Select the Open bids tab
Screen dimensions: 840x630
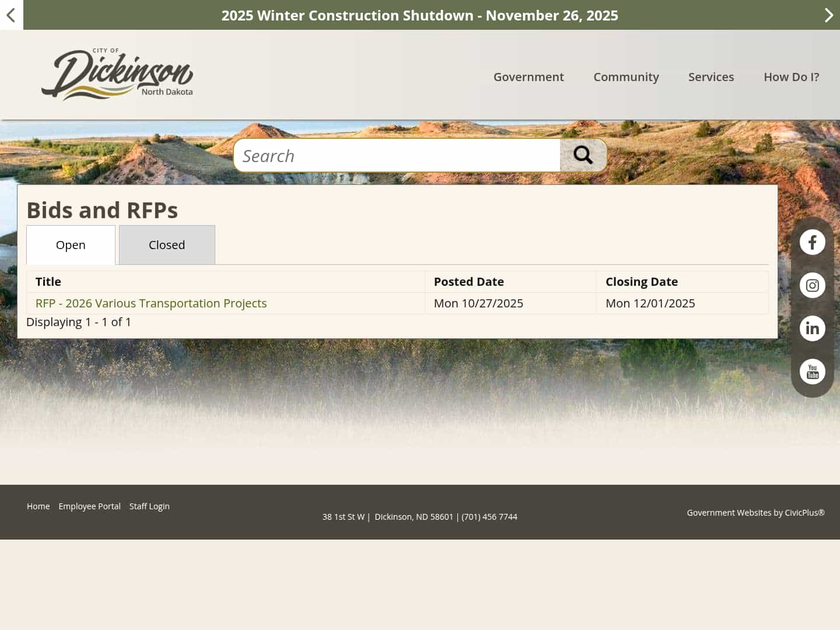pos(71,244)
